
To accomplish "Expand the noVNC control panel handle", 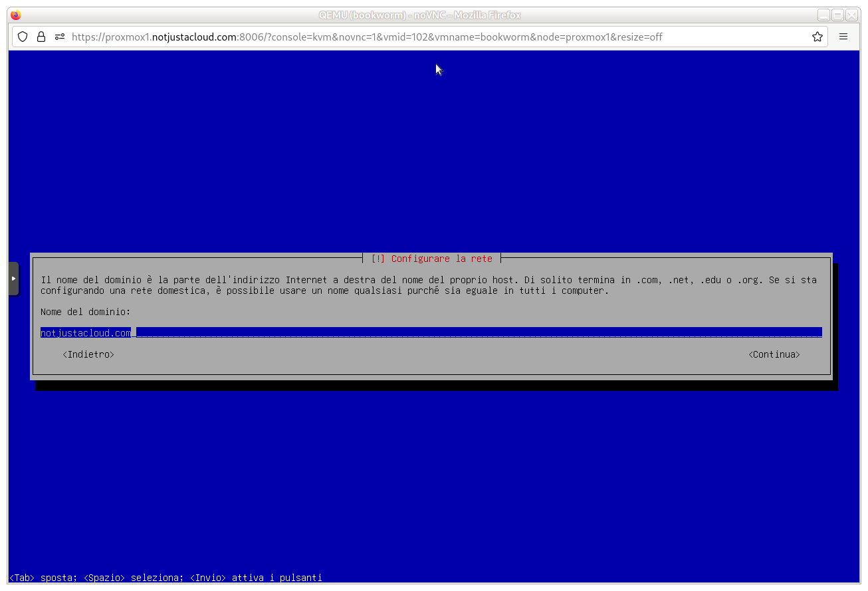I will tap(13, 279).
